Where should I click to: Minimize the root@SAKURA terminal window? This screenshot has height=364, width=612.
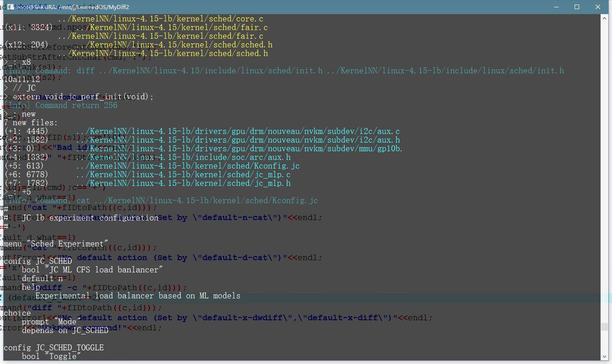(x=556, y=7)
